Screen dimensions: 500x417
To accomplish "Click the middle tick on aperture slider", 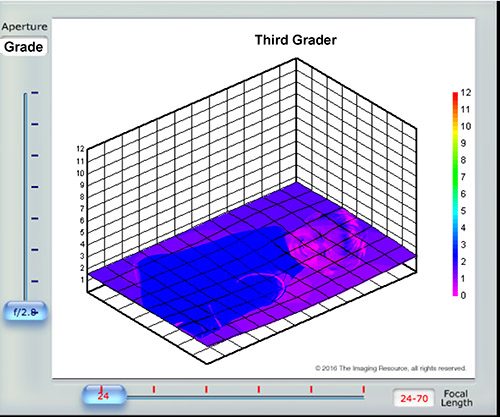I will click(x=35, y=187).
